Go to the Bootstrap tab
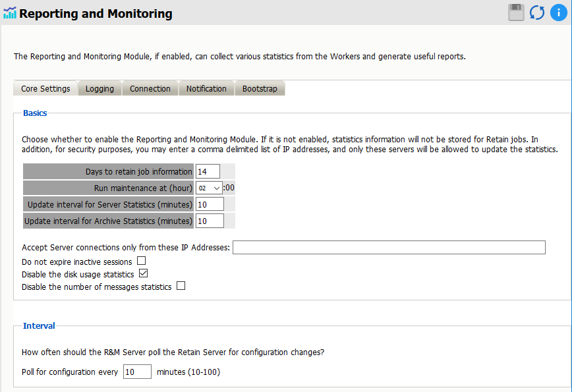This screenshot has height=392, width=572. coord(260,89)
